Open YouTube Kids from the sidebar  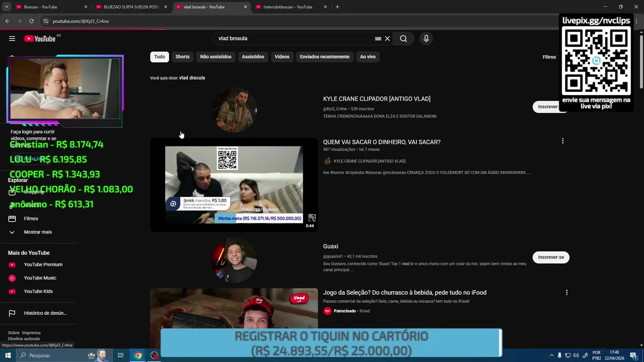tap(38, 292)
